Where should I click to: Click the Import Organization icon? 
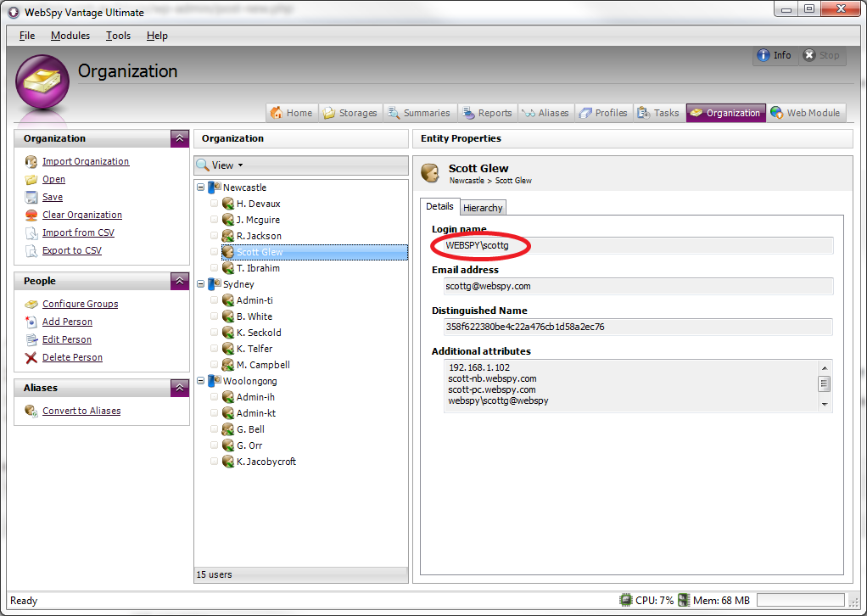pos(31,161)
